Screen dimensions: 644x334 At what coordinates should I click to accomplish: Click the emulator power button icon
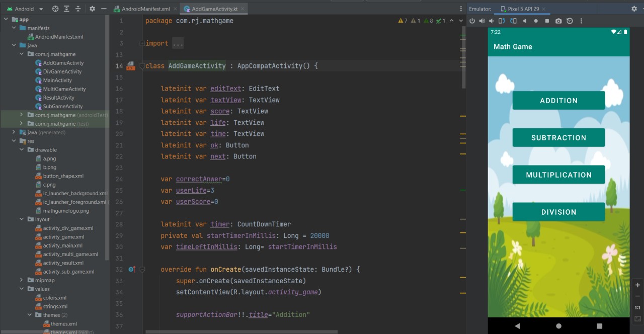[x=472, y=21]
